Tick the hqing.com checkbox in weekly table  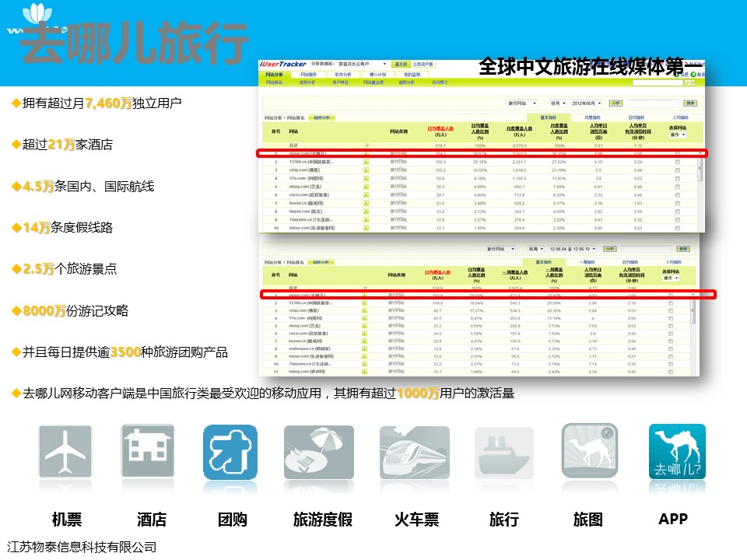(x=670, y=372)
